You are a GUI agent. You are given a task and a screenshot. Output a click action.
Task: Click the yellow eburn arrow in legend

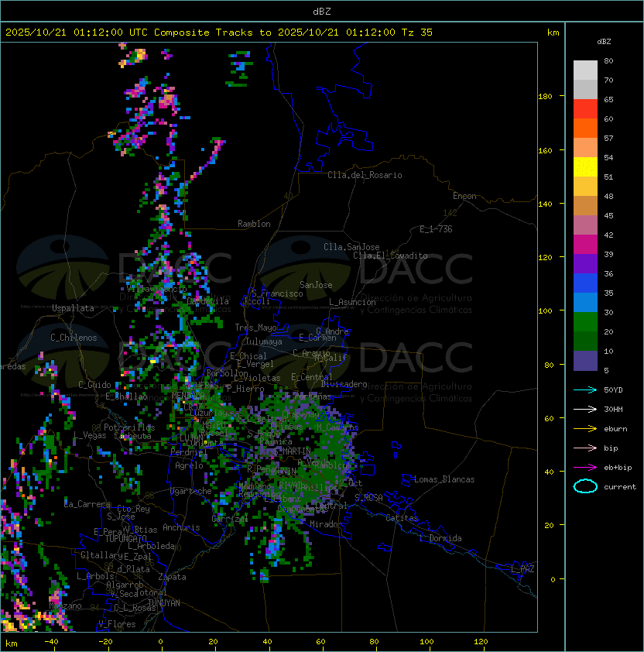point(585,429)
